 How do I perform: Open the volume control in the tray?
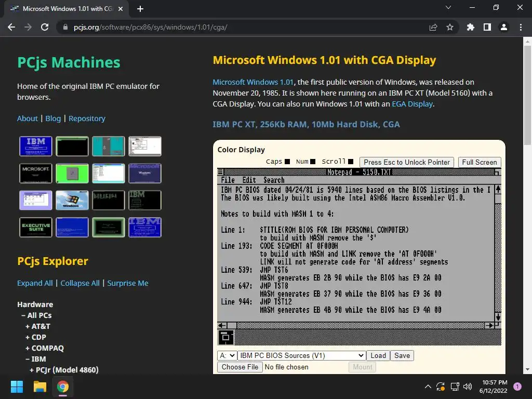point(468,387)
